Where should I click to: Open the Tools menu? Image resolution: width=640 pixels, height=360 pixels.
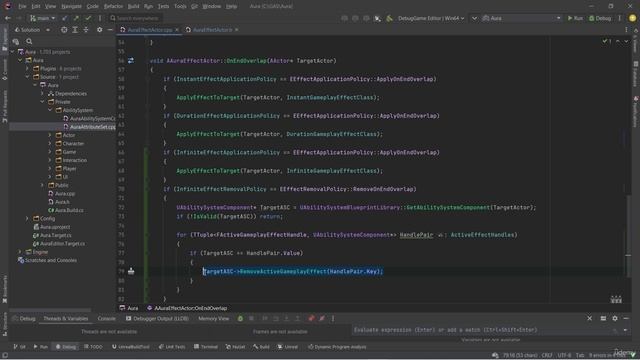[180, 6]
